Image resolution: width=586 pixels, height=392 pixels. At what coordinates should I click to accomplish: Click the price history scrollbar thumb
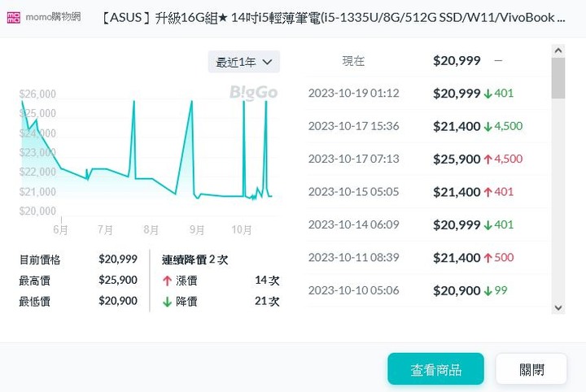(558, 77)
